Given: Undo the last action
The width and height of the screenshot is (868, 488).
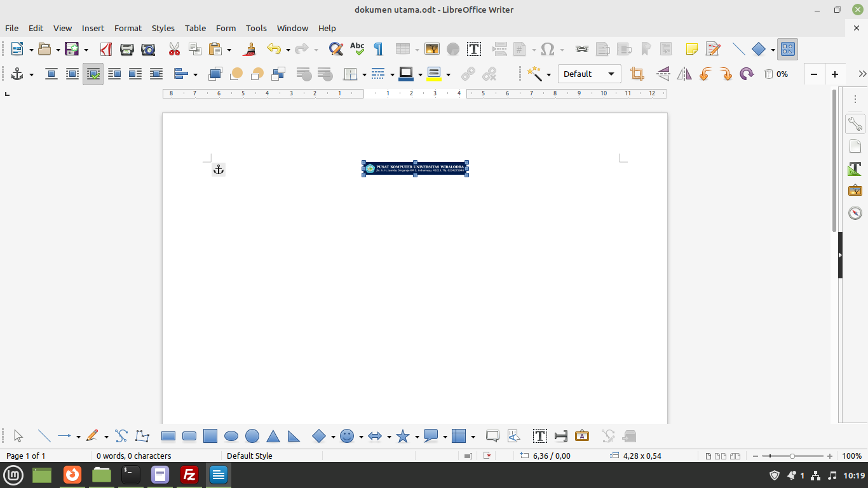Looking at the screenshot, I should 274,49.
